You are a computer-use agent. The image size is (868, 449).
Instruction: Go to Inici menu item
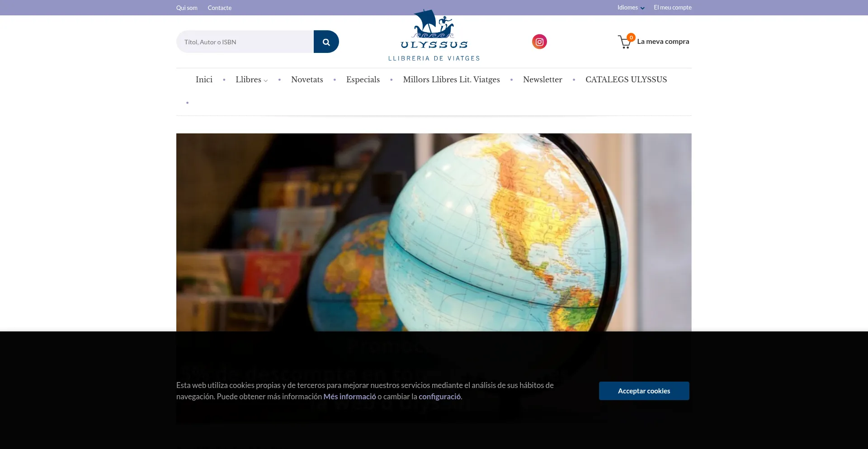coord(204,80)
